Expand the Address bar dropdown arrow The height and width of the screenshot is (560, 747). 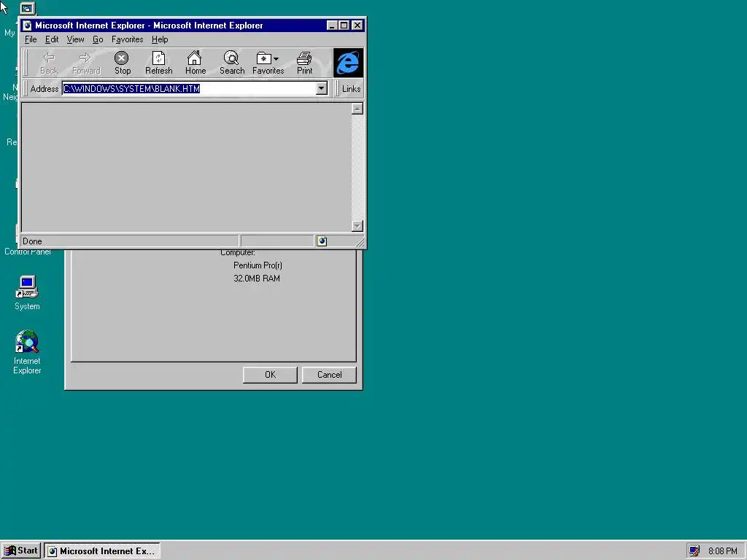tap(322, 88)
